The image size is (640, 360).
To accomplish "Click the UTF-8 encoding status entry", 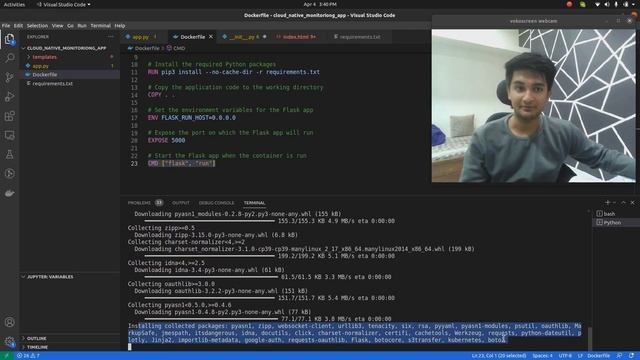I will coord(565,356).
